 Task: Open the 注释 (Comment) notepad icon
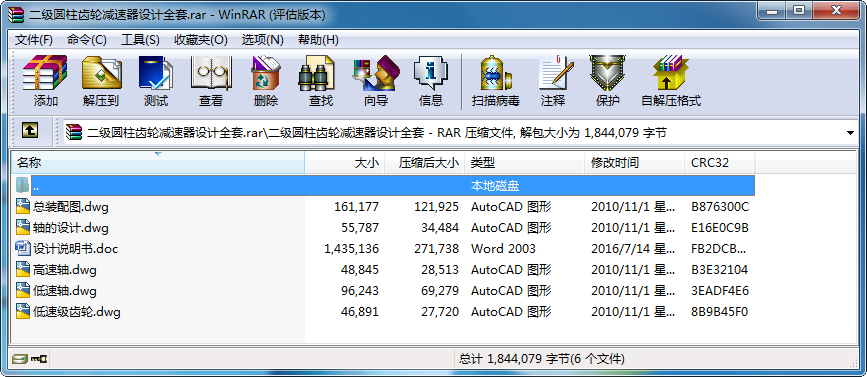coord(553,81)
